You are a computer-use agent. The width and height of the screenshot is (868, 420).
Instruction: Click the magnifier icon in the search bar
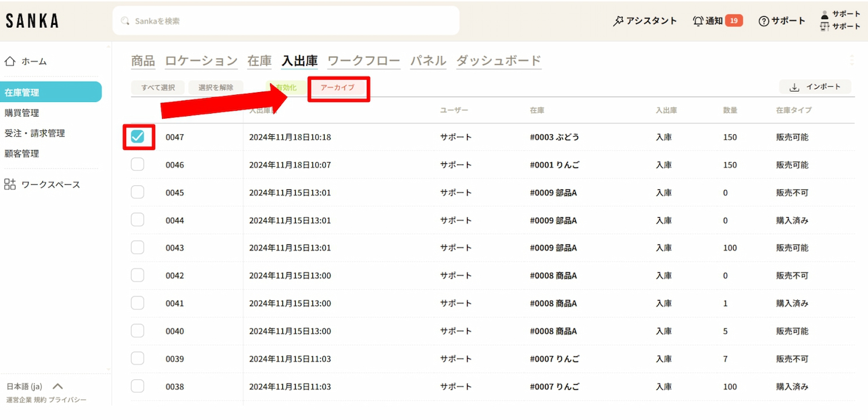point(125,21)
